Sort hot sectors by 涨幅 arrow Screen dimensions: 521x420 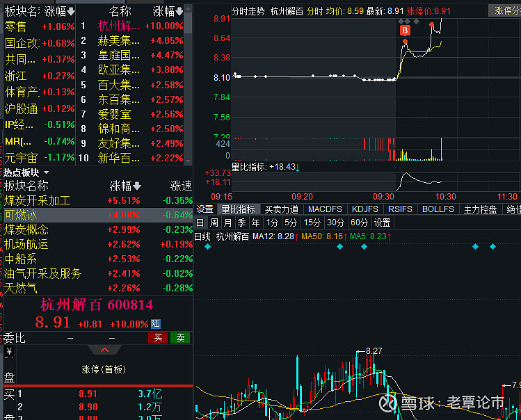click(x=137, y=186)
